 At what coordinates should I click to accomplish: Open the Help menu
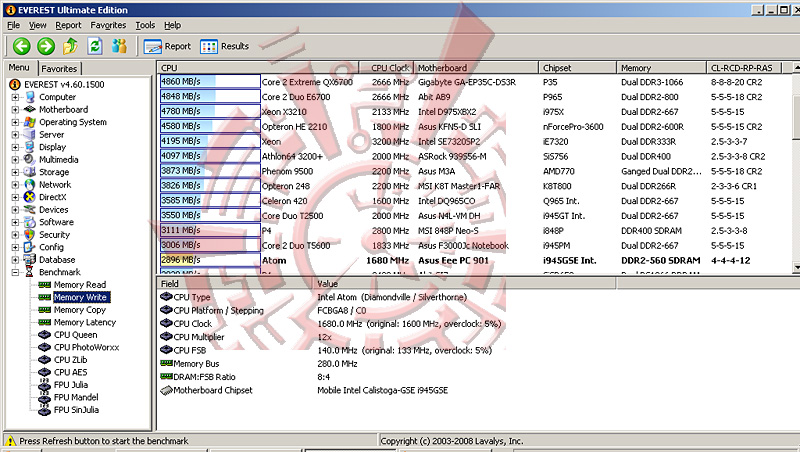coord(172,25)
